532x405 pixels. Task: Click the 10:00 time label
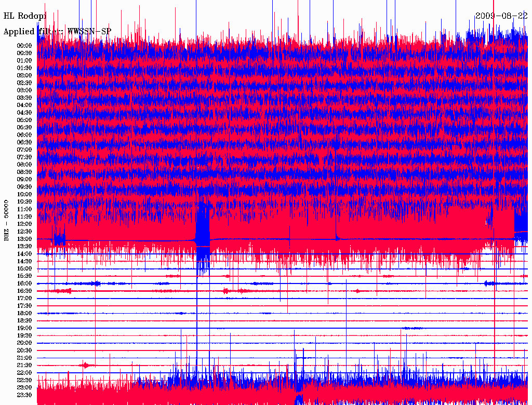tap(24, 194)
